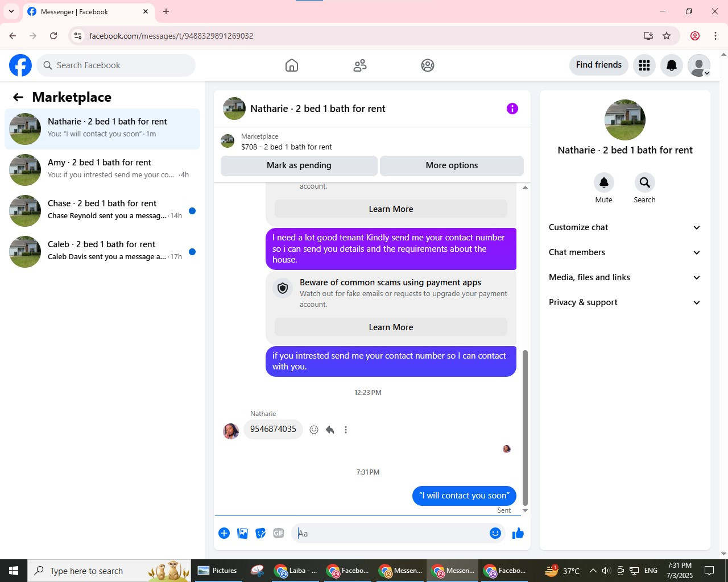Viewport: 728px width, 582px height.
Task: View site information icon in address bar
Action: coord(78,36)
